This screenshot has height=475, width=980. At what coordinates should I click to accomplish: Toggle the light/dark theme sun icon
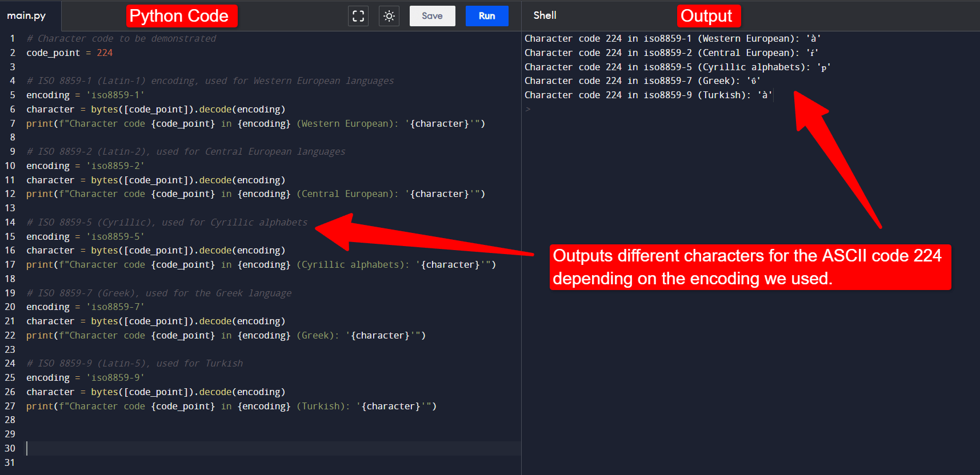coord(389,16)
